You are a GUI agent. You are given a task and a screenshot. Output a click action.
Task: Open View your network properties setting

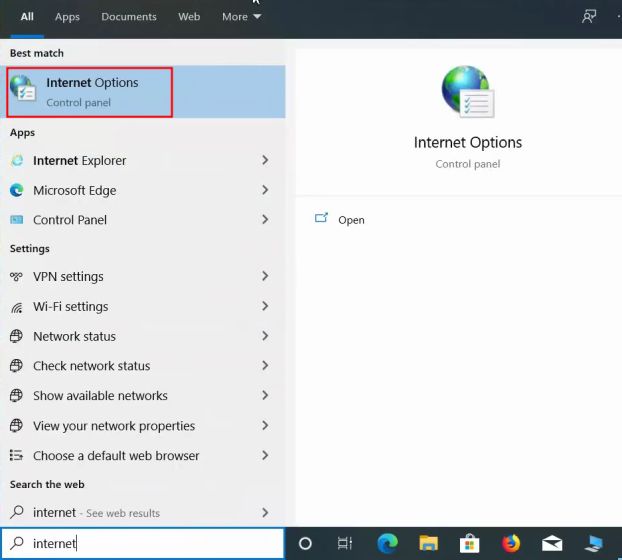coord(143,426)
